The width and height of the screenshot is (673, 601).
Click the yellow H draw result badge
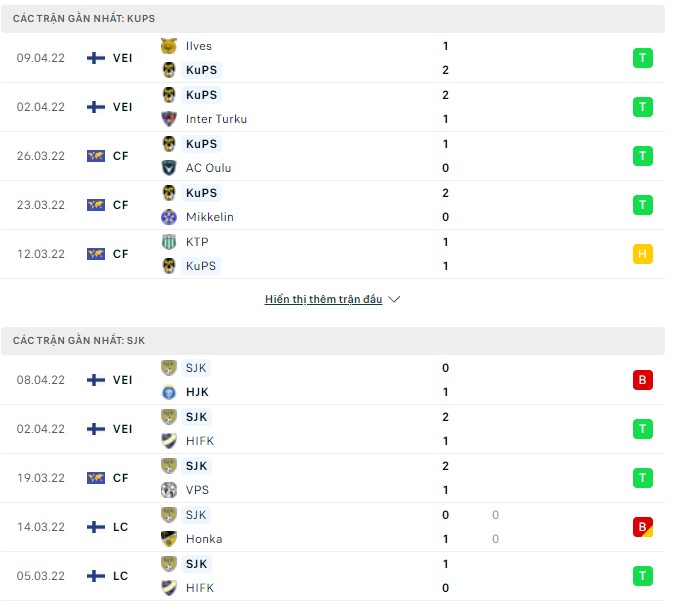click(642, 254)
